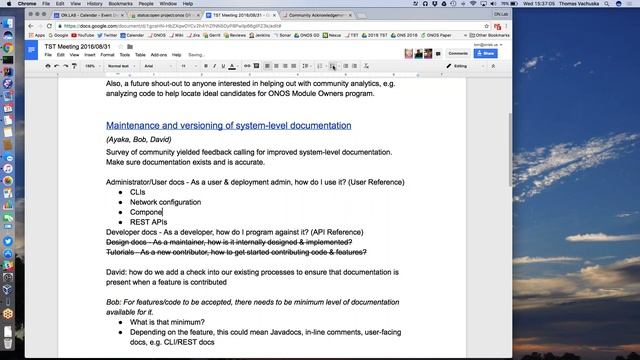Open the Apps bookmark shortcut
The image size is (640, 360).
click(x=37, y=35)
